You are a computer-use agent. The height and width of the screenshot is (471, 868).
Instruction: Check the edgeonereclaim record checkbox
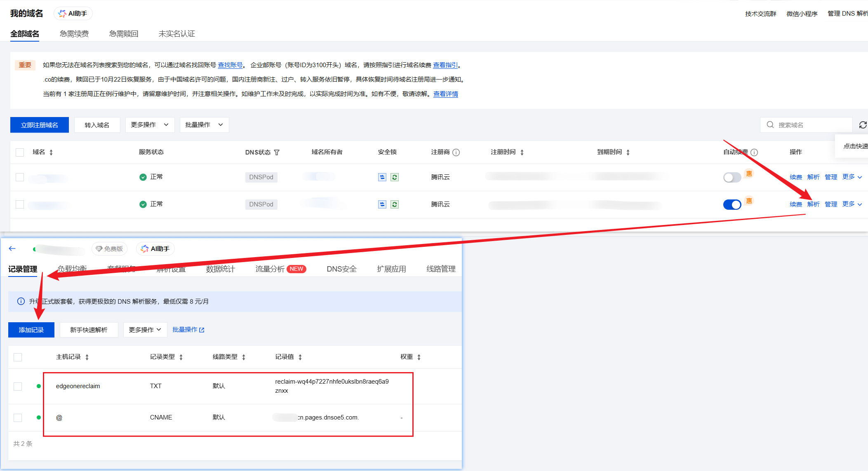click(x=18, y=386)
